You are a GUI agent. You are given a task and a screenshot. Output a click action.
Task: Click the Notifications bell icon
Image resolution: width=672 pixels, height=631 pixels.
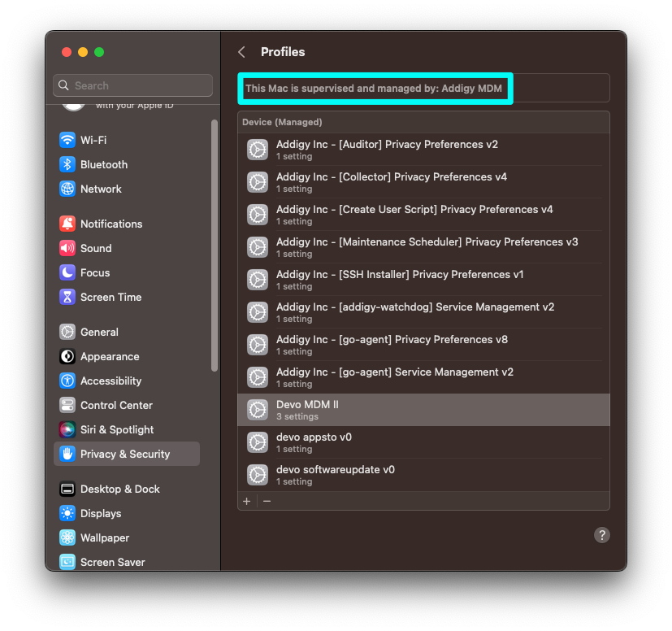coord(67,224)
